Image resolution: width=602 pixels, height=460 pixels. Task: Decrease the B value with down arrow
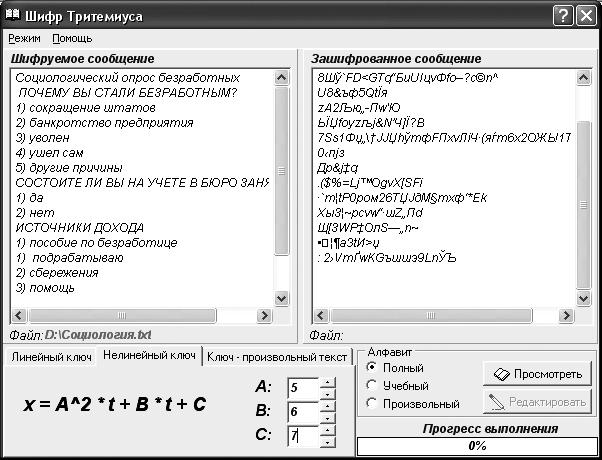point(327,418)
